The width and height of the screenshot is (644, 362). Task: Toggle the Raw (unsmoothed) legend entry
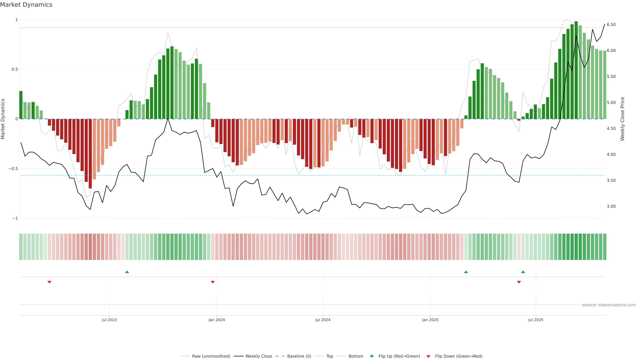tap(211, 356)
